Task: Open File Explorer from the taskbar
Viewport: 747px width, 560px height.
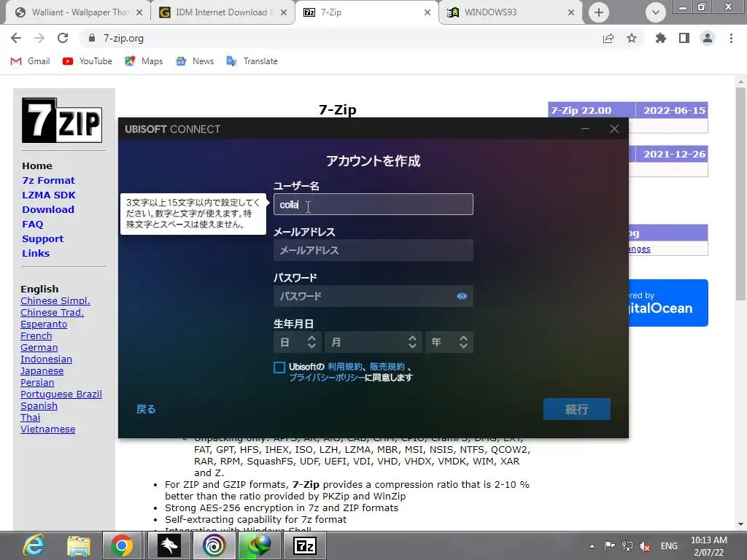Action: pyautogui.click(x=79, y=545)
